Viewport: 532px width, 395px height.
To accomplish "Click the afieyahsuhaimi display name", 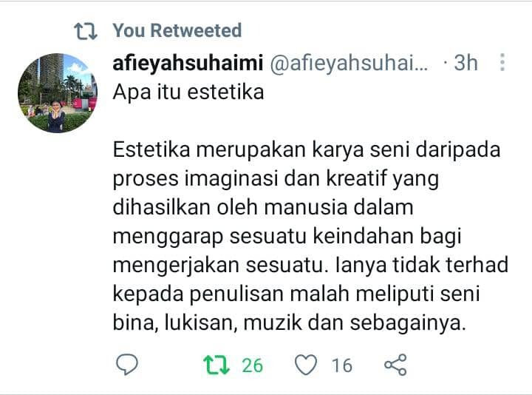I will [188, 63].
